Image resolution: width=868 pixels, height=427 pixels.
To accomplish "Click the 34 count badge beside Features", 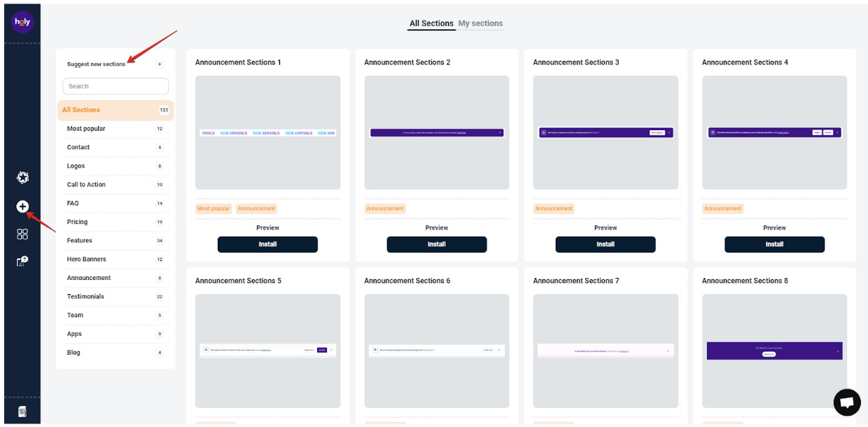I will [x=160, y=241].
